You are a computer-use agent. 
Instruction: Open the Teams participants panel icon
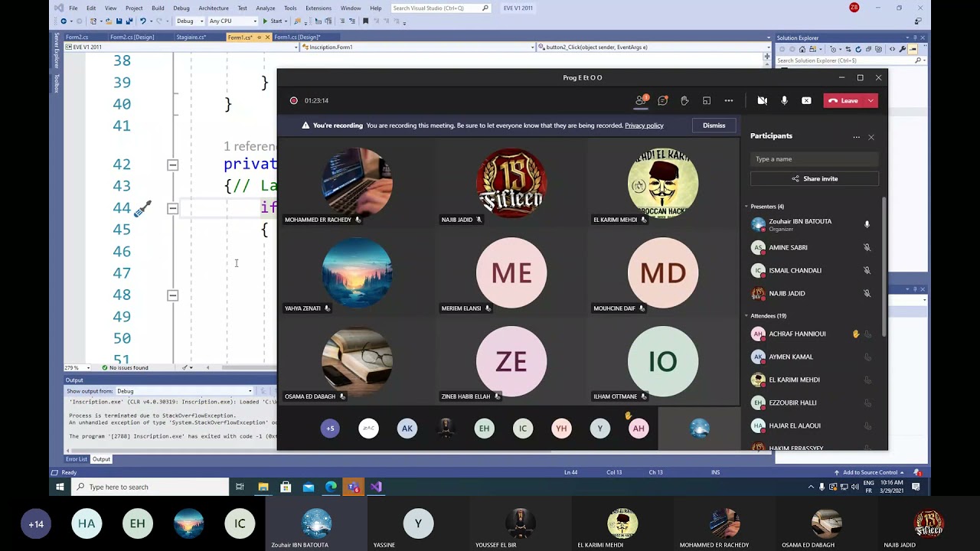641,100
